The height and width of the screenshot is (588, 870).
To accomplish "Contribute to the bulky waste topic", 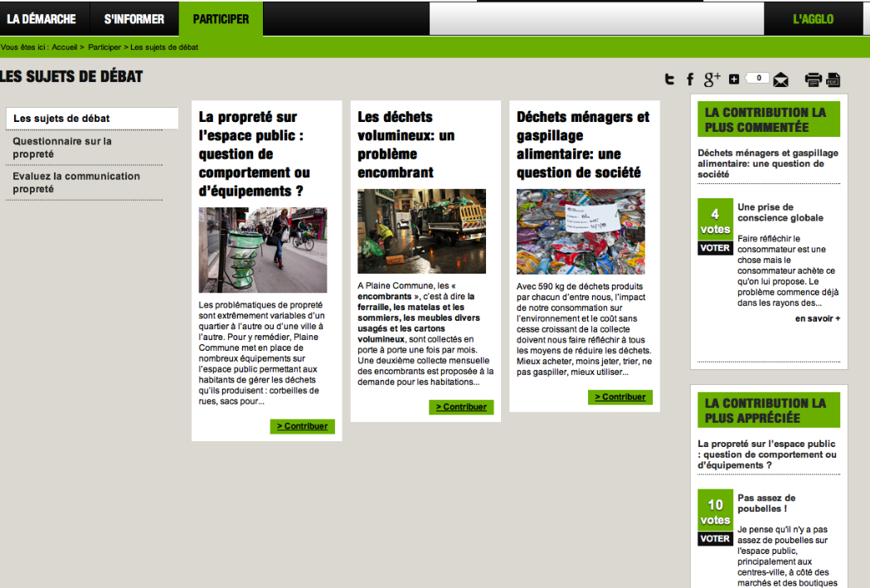I will 461,406.
